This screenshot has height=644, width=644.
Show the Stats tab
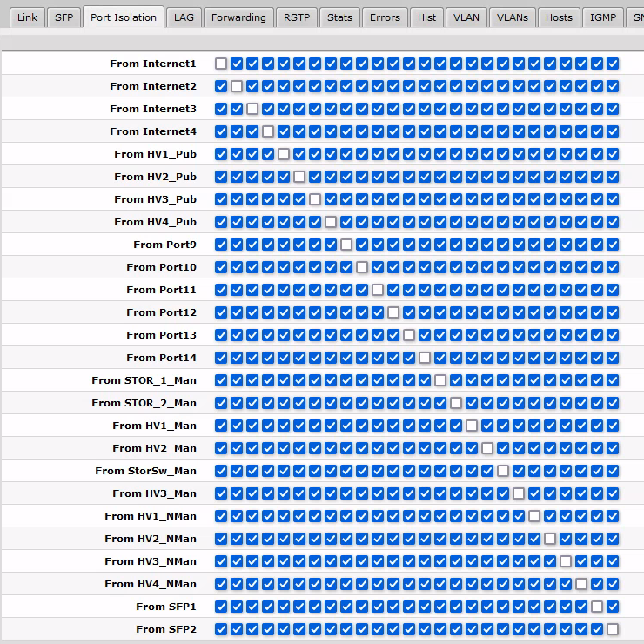pos(340,17)
